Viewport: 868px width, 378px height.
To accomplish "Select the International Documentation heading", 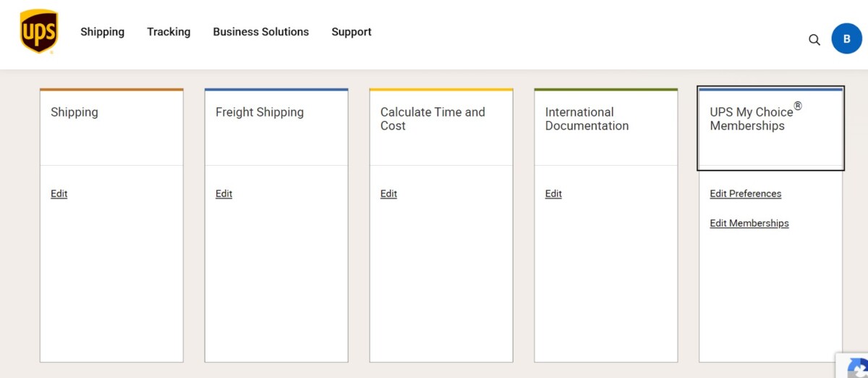I will (x=587, y=119).
